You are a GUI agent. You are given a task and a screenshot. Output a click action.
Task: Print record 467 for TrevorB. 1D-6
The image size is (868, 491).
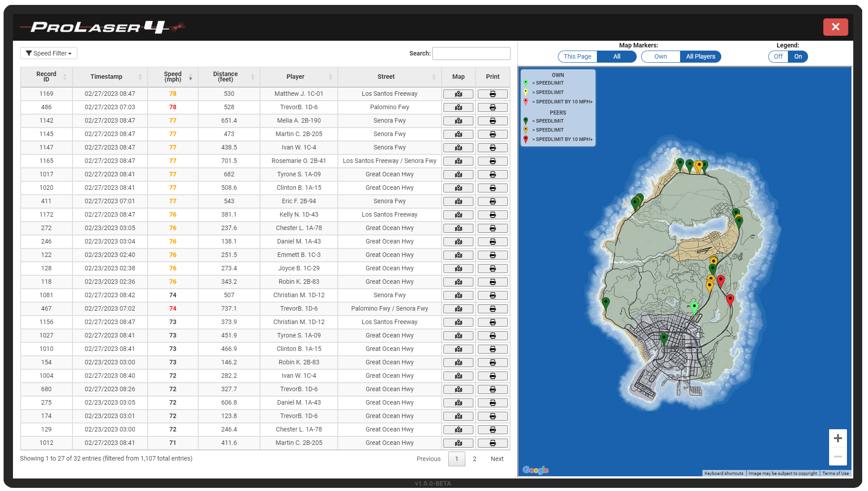point(492,309)
